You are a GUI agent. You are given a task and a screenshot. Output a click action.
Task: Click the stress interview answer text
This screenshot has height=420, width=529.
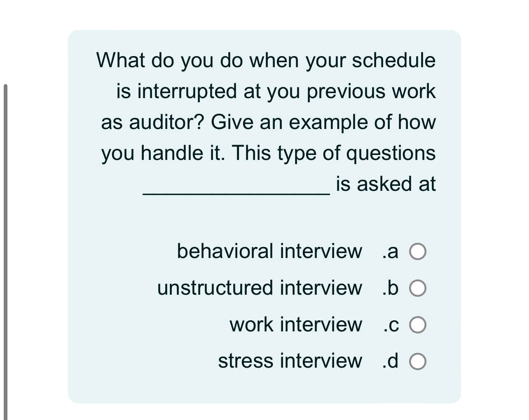point(290,361)
